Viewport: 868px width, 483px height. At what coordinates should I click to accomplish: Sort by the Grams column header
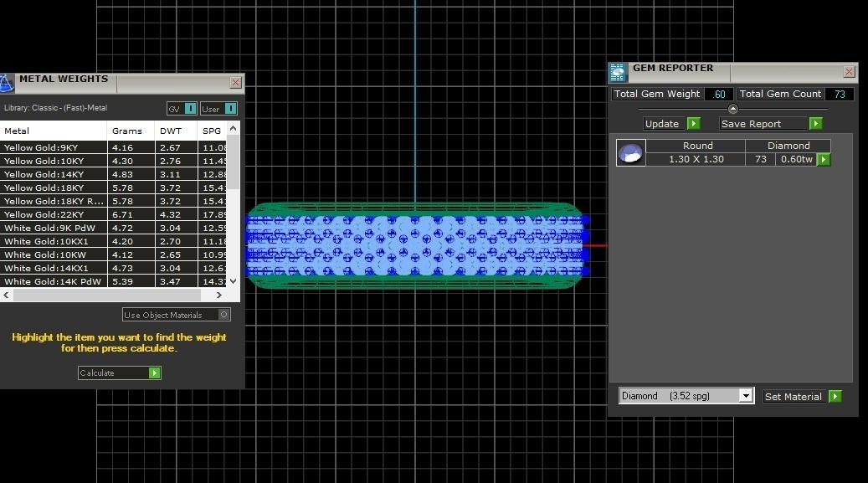click(131, 131)
